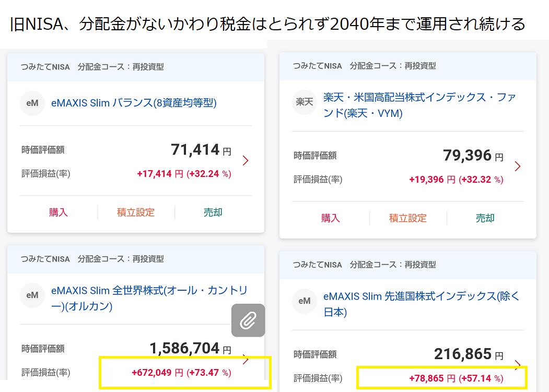
Task: Click the eM logo beside オール・カントリー fund
Action: pos(32,295)
